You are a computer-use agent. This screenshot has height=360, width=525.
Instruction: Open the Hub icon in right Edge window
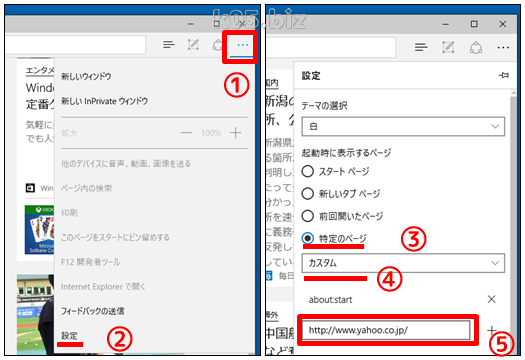pyautogui.click(x=421, y=47)
